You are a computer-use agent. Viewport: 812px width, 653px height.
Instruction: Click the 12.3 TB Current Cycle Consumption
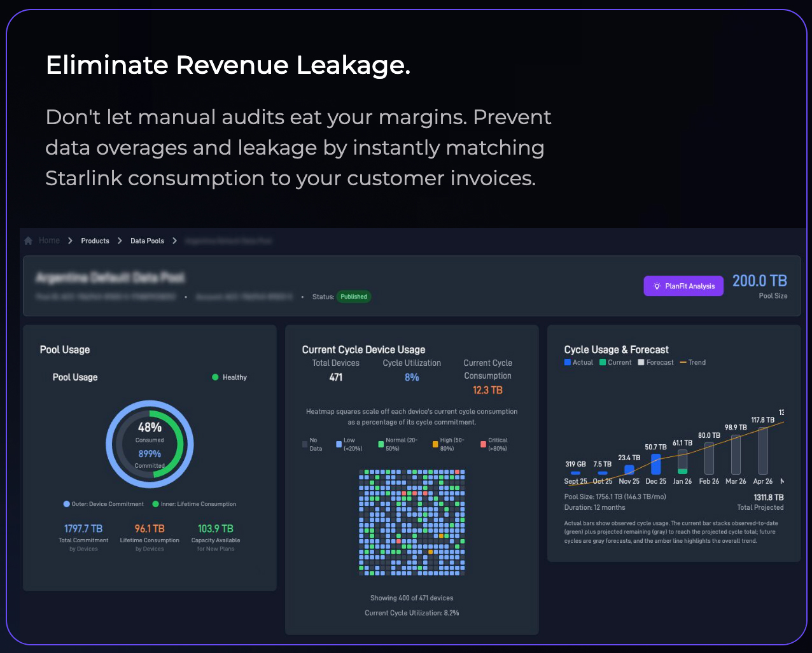click(488, 390)
